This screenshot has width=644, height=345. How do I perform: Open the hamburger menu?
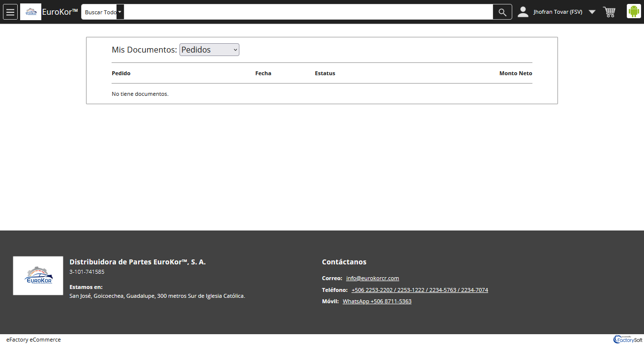click(x=10, y=12)
